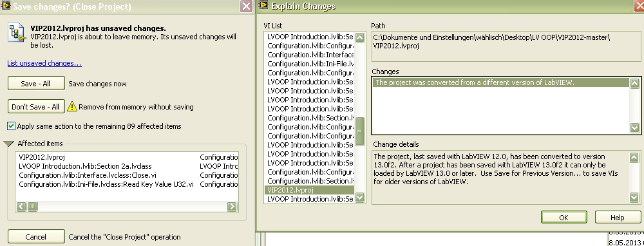Select Configuration.lvlib:Ini-File.lv entry in VI List

310,64
